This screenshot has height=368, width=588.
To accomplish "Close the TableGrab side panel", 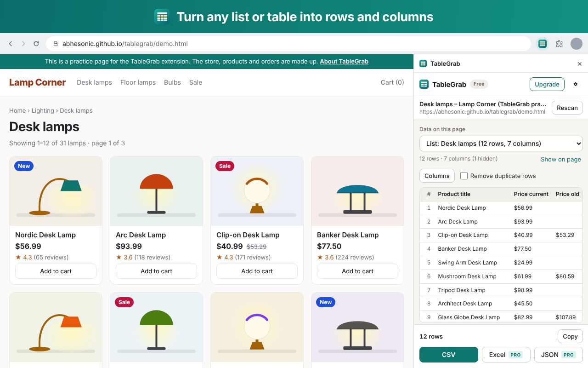I will (x=580, y=64).
